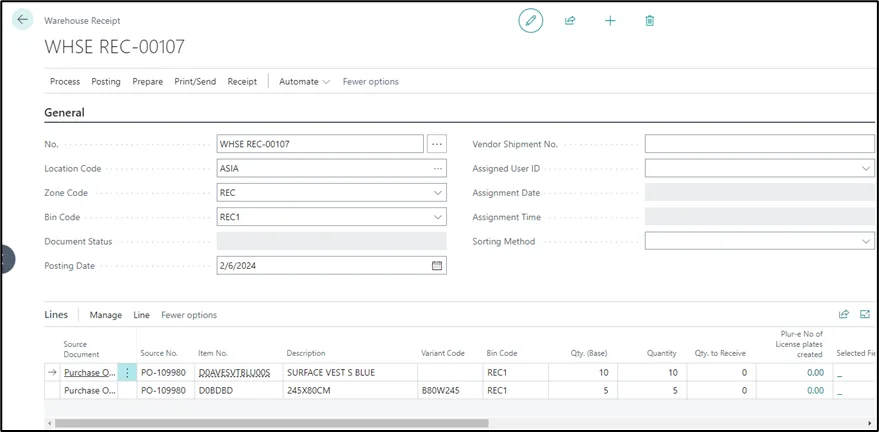Select the 245X80CM description cell
Viewport: 879px width, 432px height.
[x=350, y=391]
